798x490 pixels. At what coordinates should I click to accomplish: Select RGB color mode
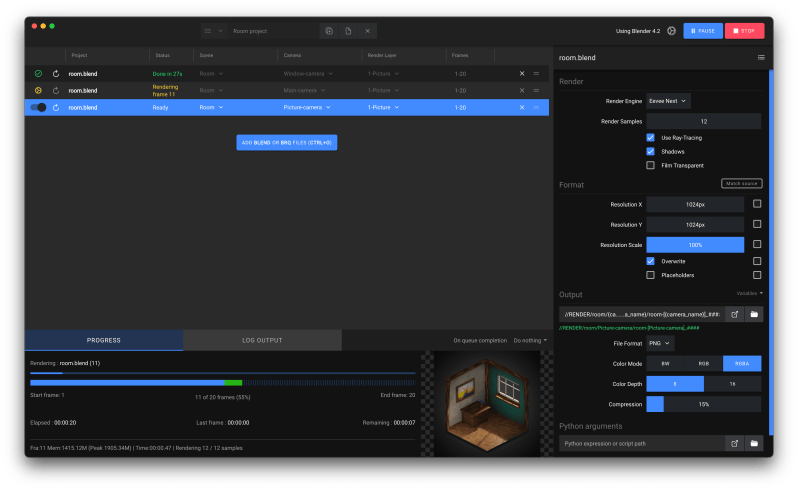click(704, 364)
